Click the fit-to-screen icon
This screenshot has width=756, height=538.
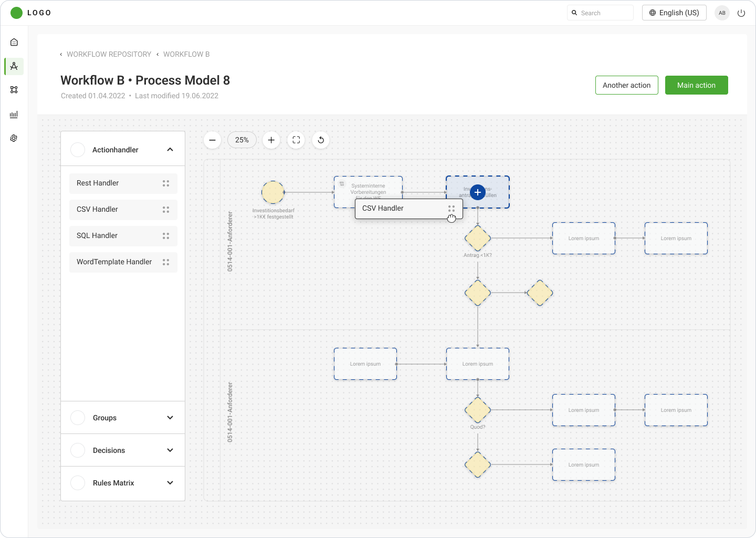(x=296, y=140)
